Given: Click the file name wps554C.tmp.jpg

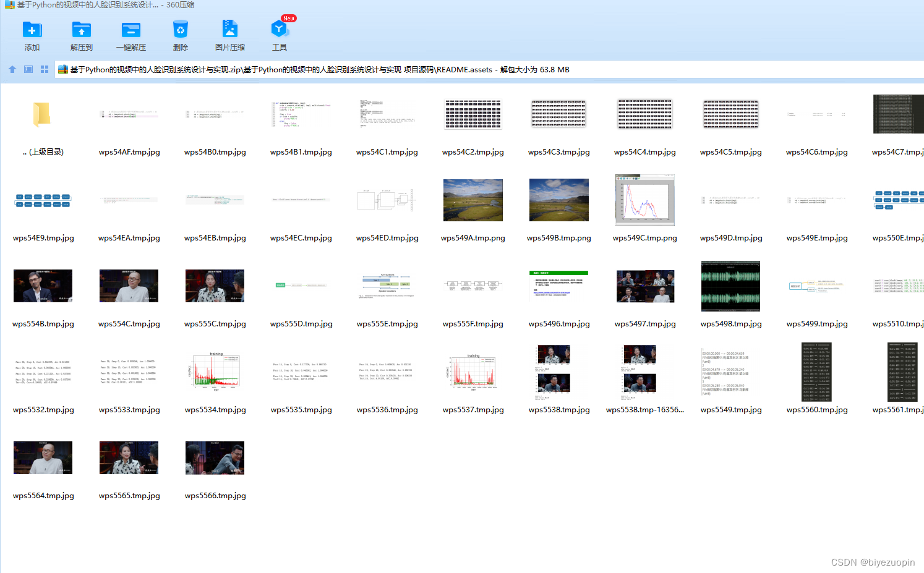Looking at the screenshot, I should [x=129, y=324].
